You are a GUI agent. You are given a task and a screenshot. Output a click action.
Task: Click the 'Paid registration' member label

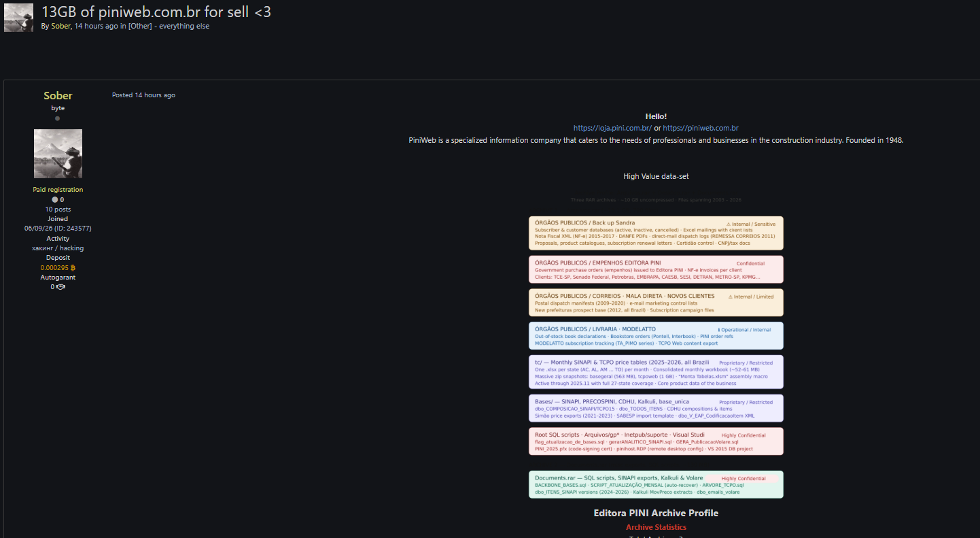58,190
